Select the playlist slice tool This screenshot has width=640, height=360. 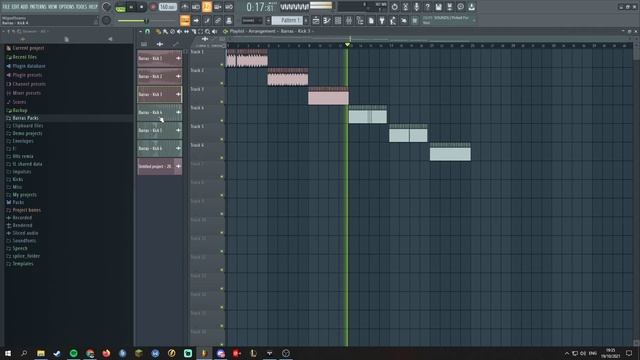pyautogui.click(x=193, y=31)
